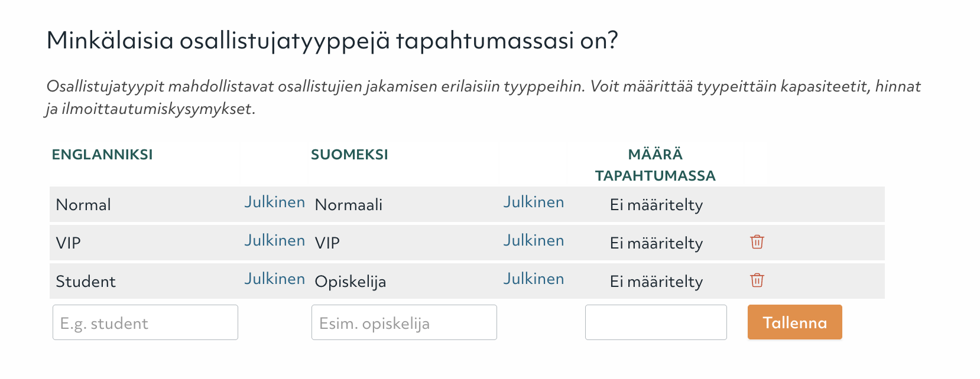The width and height of the screenshot is (980, 379).
Task: Toggle Julkinen for English VIP name
Action: (x=275, y=241)
